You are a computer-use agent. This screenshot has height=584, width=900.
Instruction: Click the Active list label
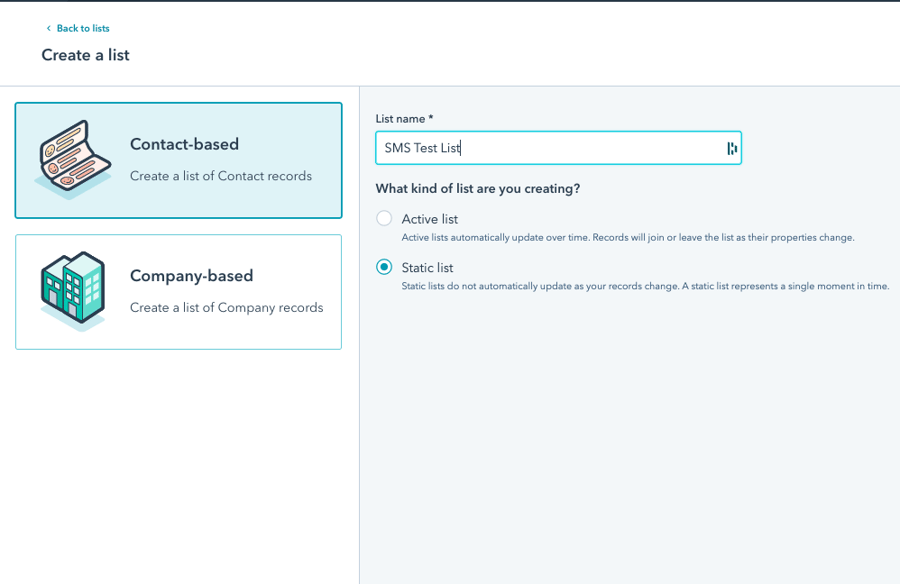click(x=430, y=219)
